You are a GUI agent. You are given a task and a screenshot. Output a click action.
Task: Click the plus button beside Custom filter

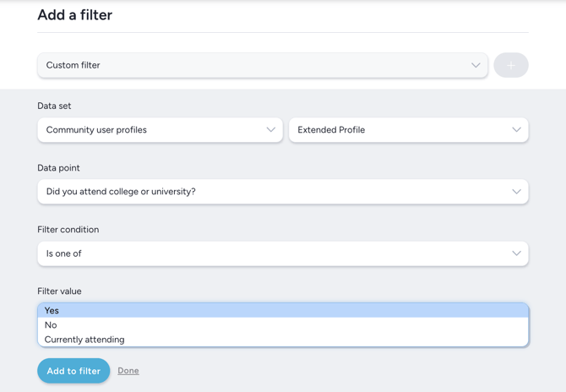[511, 65]
